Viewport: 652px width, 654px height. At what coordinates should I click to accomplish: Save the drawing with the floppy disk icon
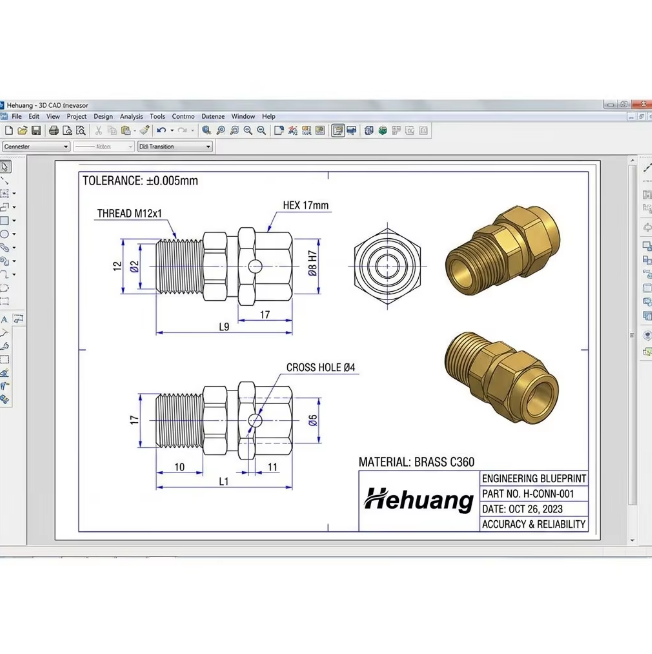tap(36, 131)
